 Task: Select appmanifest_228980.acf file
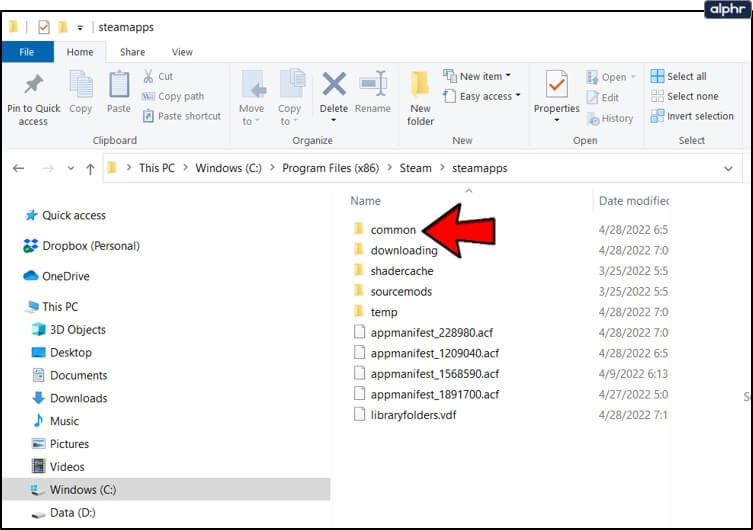click(423, 332)
